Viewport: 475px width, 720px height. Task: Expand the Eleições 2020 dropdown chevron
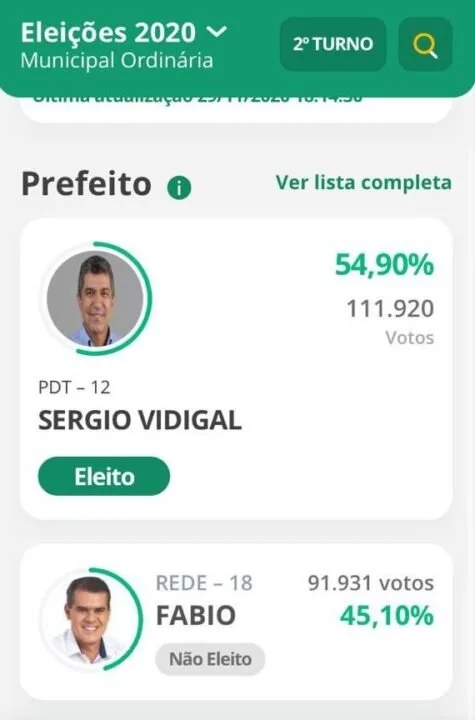point(216,32)
